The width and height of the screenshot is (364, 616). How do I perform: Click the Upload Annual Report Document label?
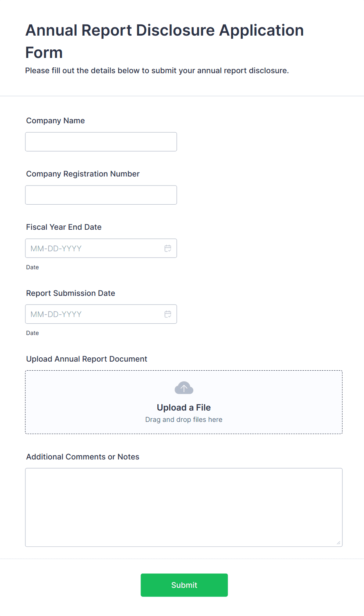point(87,359)
